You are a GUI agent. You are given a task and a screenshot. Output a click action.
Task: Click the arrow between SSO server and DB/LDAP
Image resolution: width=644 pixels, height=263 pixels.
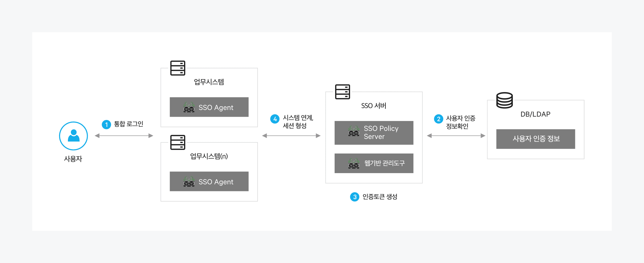tap(456, 136)
